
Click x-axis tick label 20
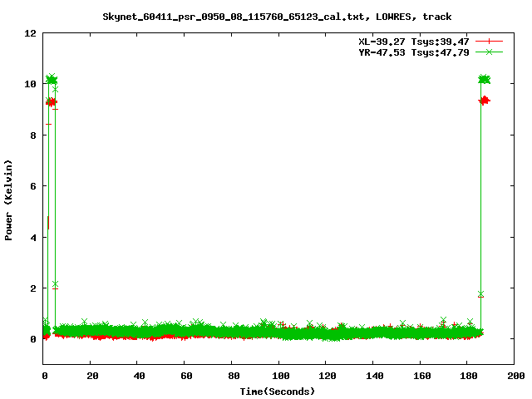point(92,376)
